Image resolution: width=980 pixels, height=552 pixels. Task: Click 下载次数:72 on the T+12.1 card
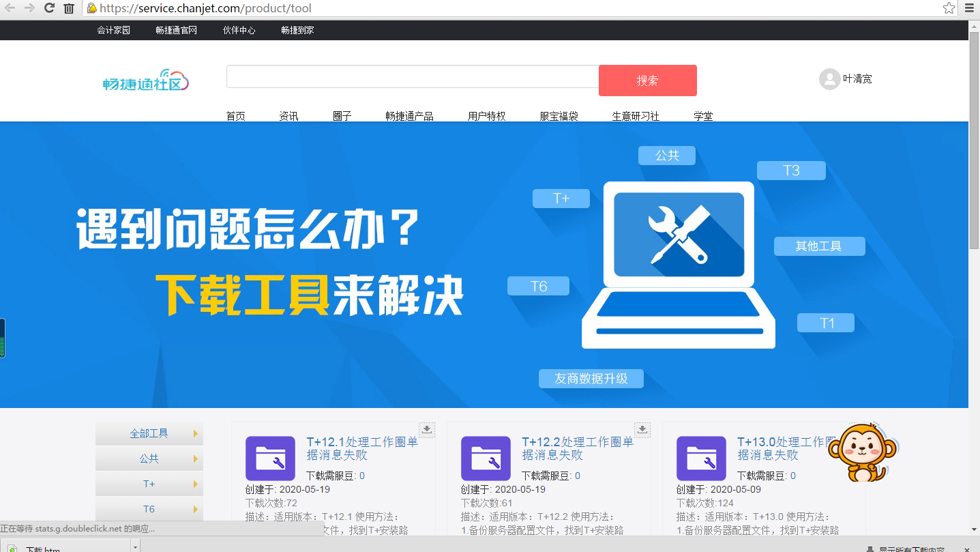point(271,503)
